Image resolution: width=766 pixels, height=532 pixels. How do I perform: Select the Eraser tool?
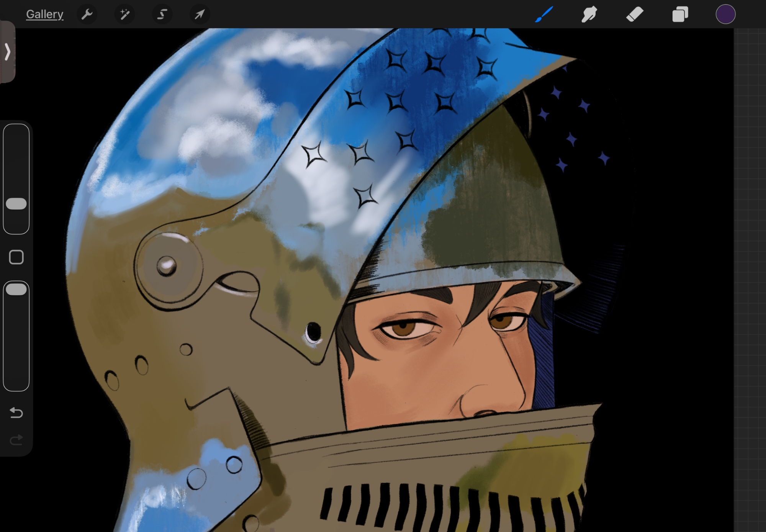635,15
